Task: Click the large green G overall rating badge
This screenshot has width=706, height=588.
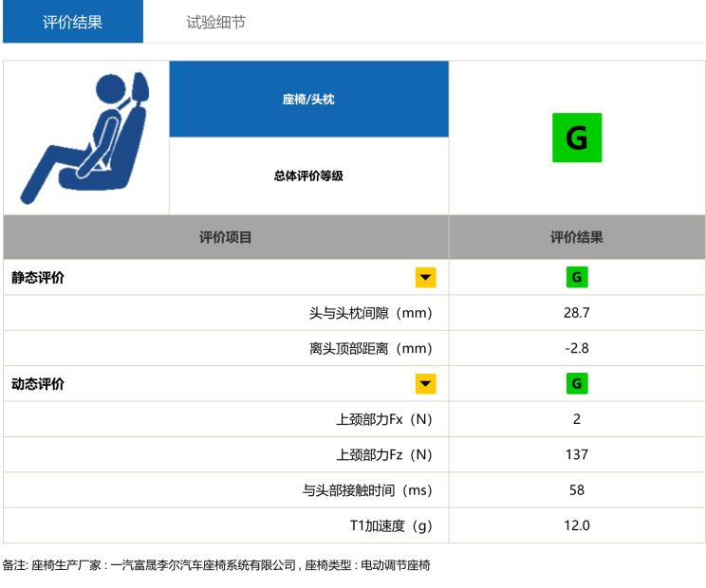Action: [x=577, y=138]
